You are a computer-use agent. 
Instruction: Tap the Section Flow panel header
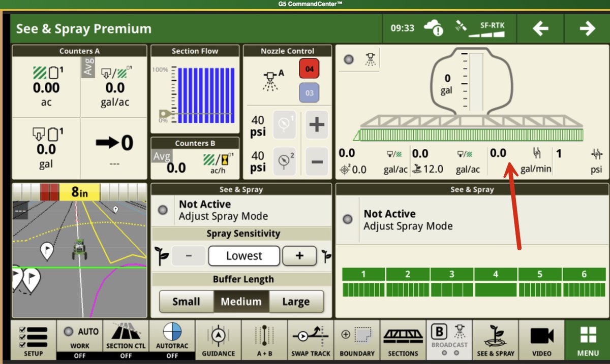click(x=195, y=51)
